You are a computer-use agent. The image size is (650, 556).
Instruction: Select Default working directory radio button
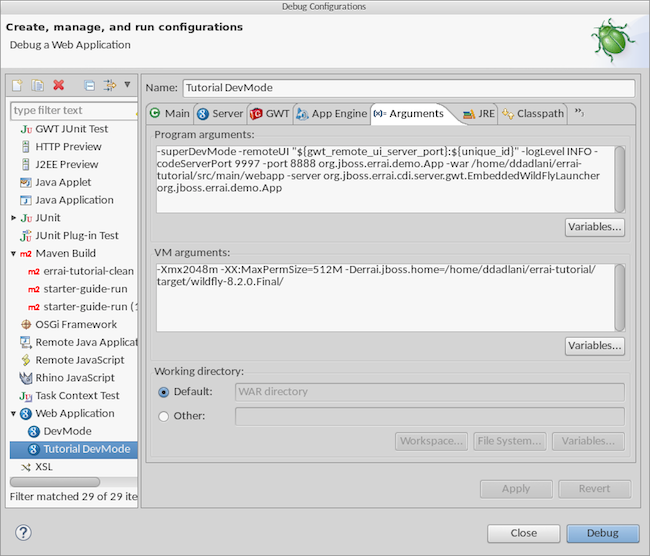click(163, 392)
